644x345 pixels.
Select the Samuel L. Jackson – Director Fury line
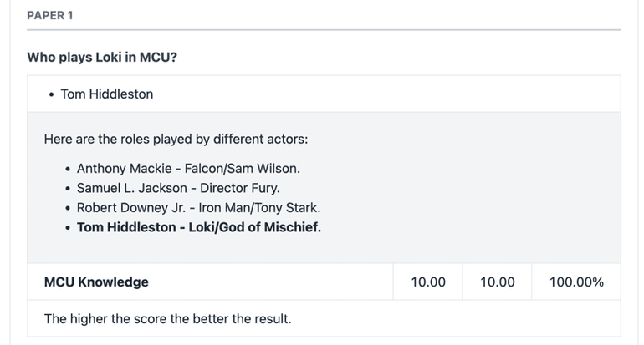coord(178,188)
